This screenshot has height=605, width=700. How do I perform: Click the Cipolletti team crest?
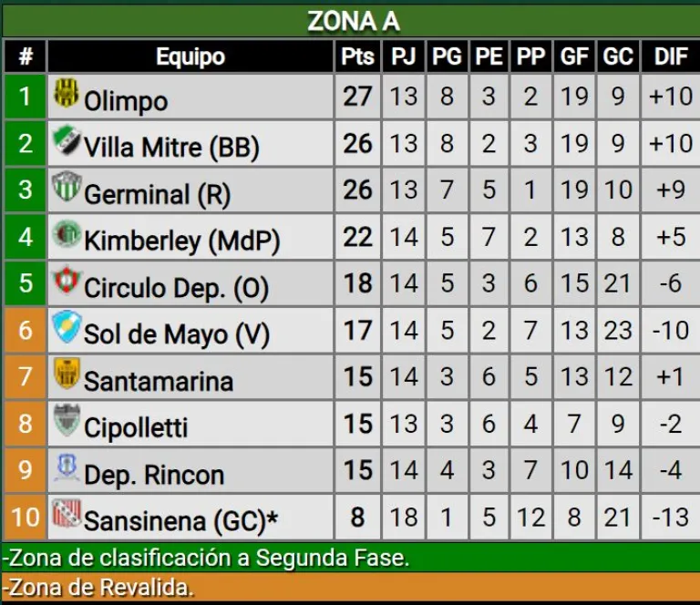tap(66, 420)
